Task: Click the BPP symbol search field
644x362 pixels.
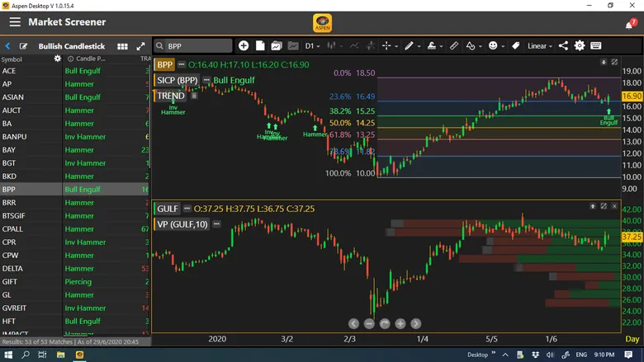Action: coord(193,46)
